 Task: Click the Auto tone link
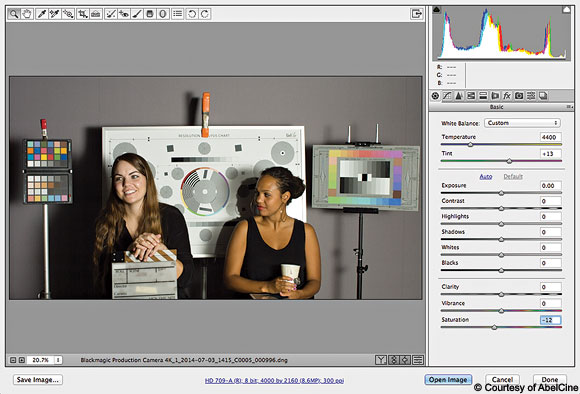pyautogui.click(x=486, y=176)
